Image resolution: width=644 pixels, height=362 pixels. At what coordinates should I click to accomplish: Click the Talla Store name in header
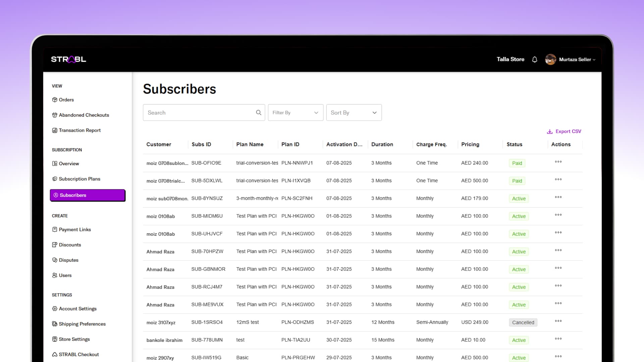pos(510,59)
